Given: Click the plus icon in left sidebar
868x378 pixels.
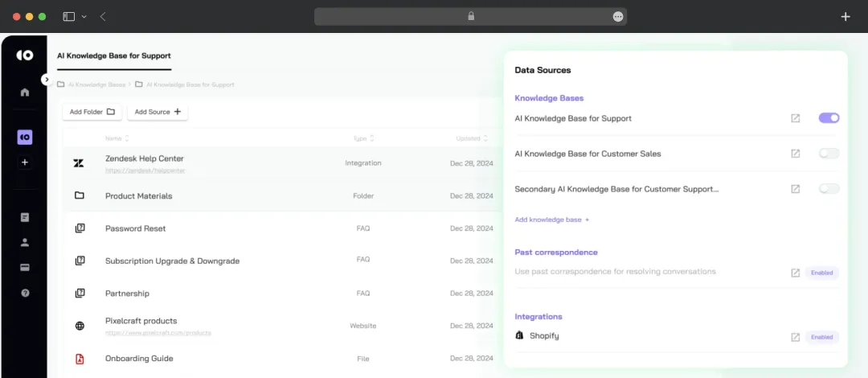Looking at the screenshot, I should (x=25, y=162).
